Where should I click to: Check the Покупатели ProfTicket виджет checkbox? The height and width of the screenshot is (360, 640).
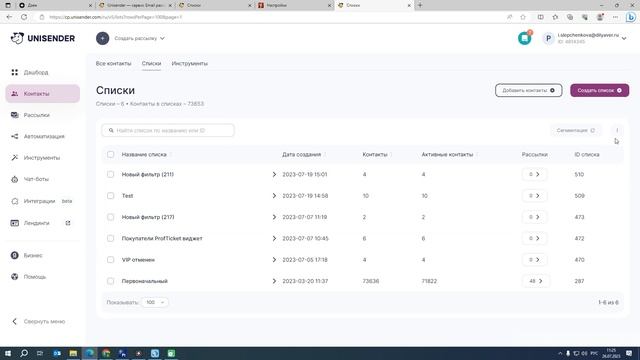(111, 238)
